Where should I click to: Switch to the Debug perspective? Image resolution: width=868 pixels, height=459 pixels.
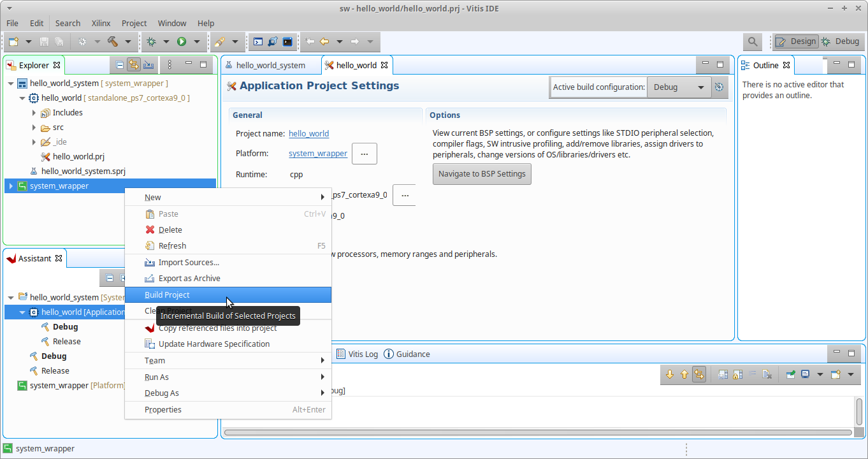pyautogui.click(x=840, y=41)
